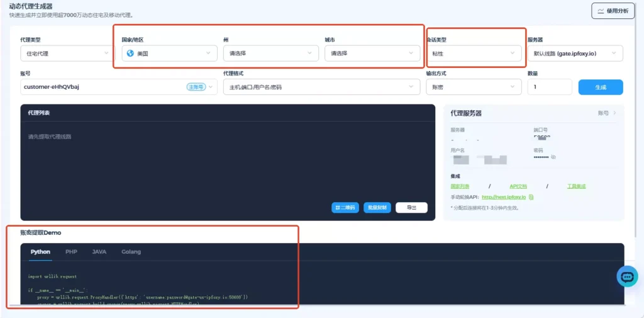
Task: Open the API文档 link
Action: click(x=518, y=186)
